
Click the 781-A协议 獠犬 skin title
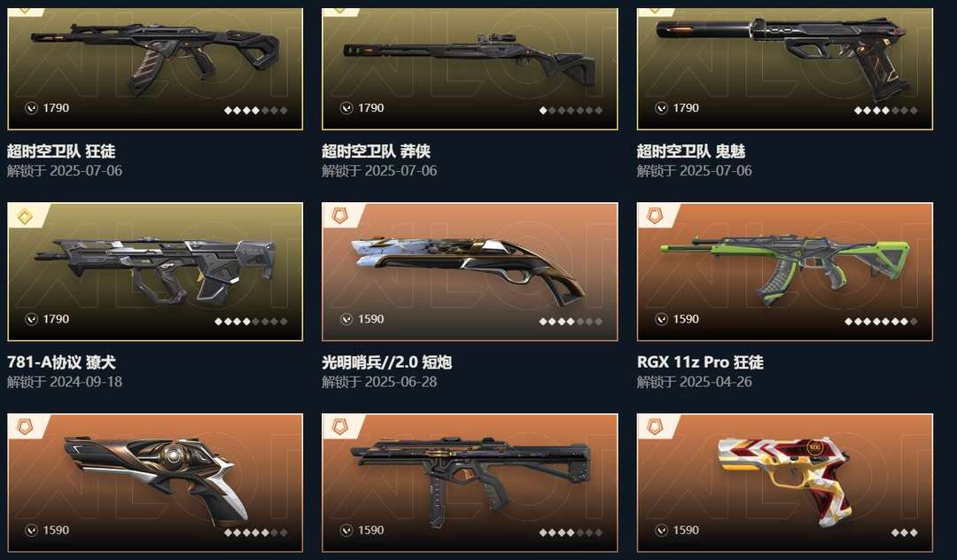coord(61,362)
